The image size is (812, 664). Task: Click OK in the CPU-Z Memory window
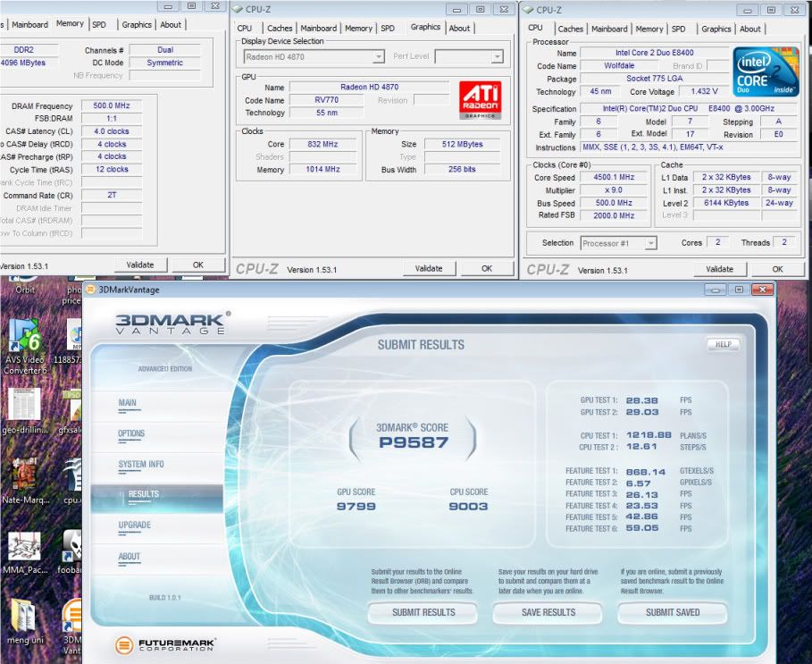tap(198, 265)
